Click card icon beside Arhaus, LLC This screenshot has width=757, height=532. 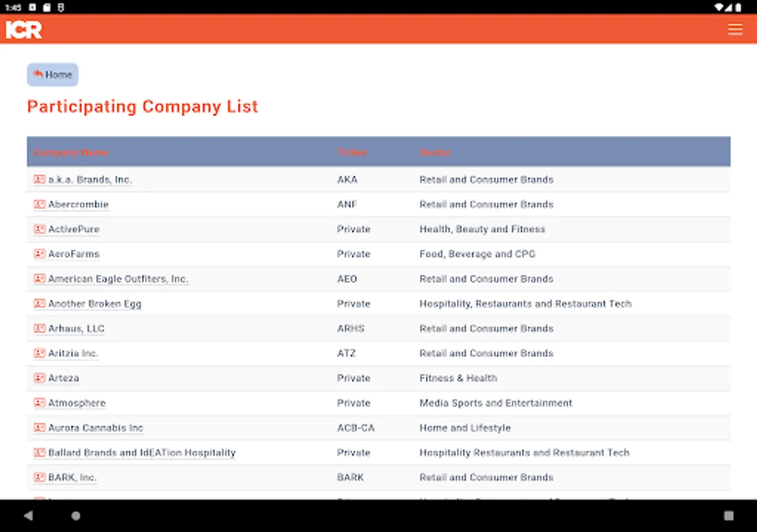pos(40,329)
